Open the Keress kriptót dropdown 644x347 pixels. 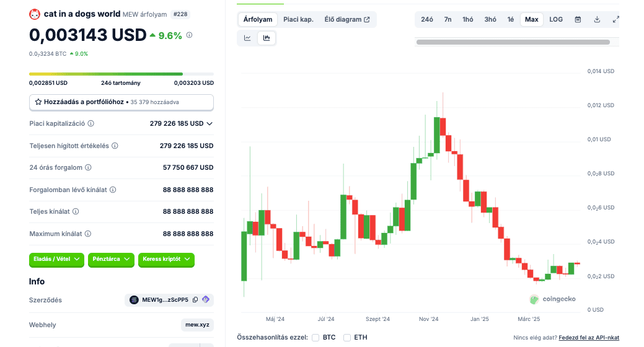click(166, 260)
